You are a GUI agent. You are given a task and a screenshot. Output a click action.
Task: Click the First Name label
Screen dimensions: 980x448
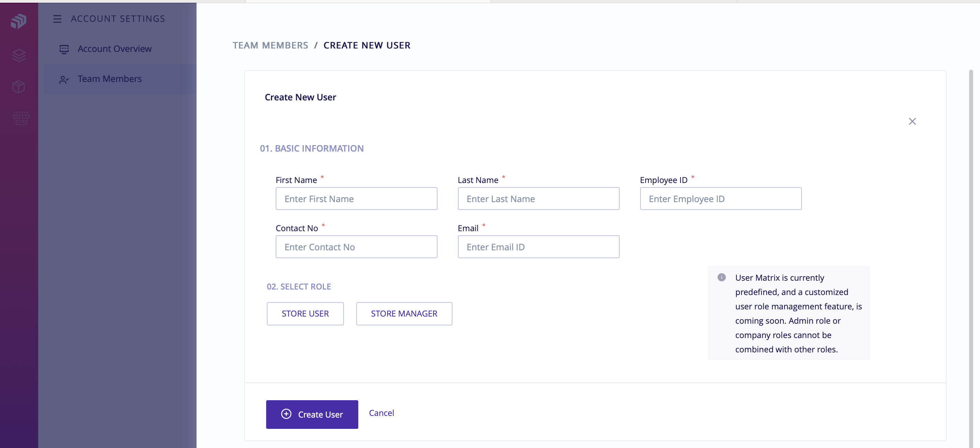tap(296, 180)
